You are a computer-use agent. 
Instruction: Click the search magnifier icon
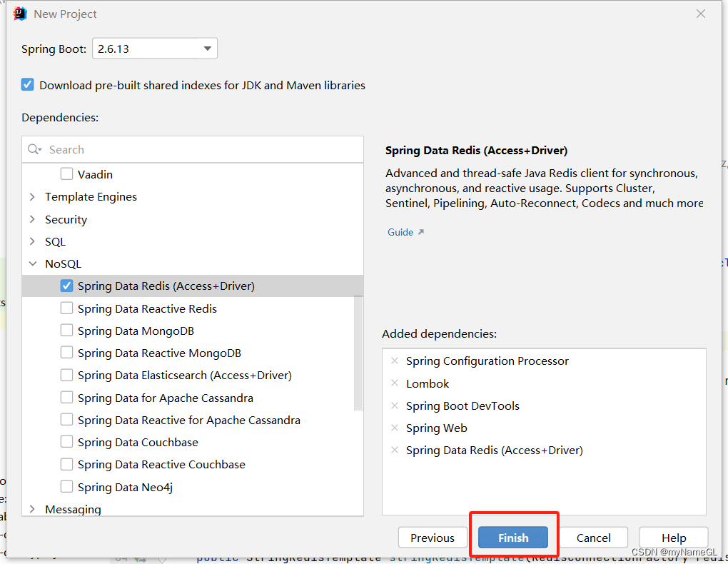point(34,149)
